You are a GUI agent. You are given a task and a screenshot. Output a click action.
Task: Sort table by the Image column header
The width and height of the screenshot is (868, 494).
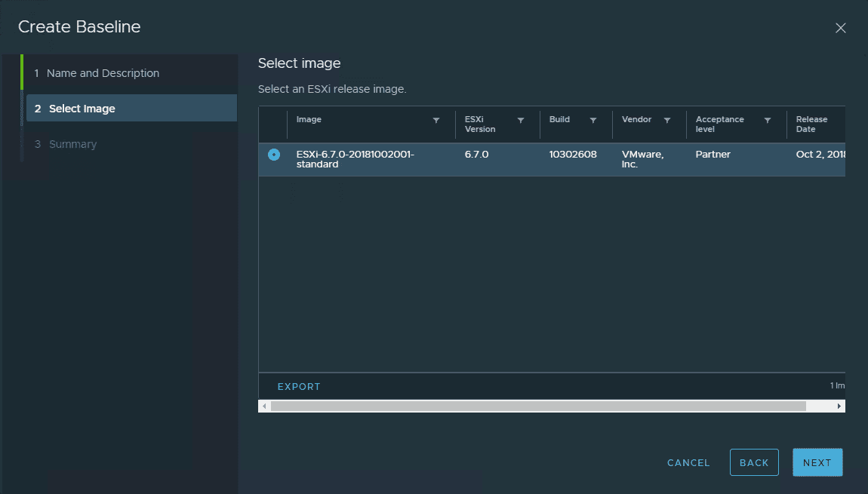coord(309,120)
